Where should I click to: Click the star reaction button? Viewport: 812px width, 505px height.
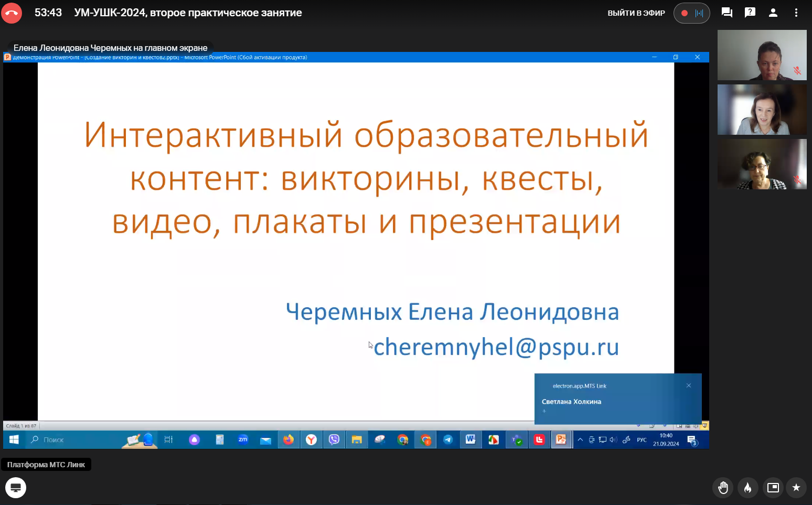coord(796,488)
